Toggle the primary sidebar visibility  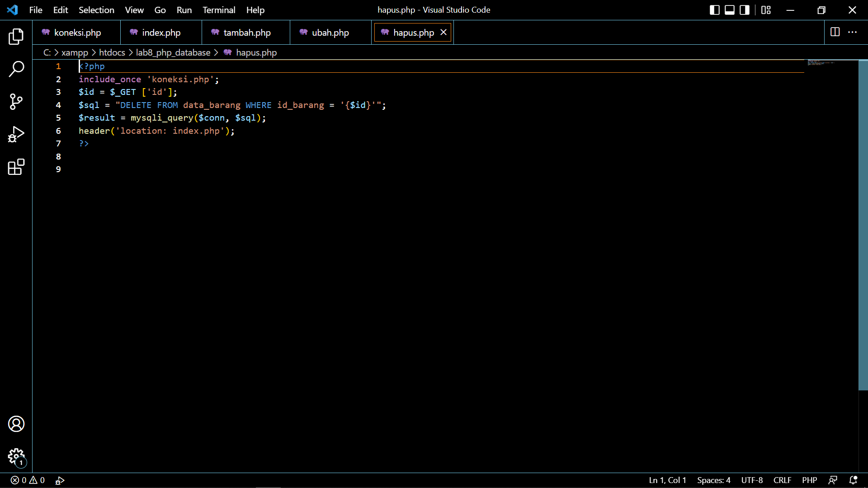714,9
